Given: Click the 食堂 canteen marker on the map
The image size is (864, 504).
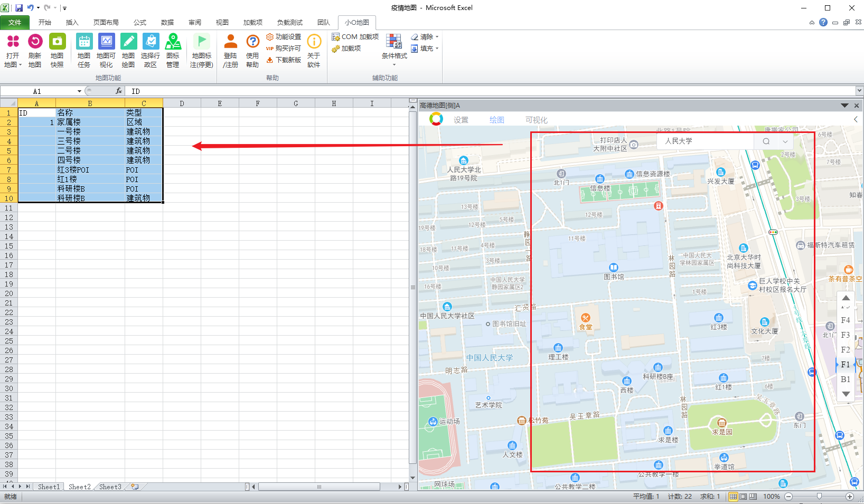Looking at the screenshot, I should [585, 318].
